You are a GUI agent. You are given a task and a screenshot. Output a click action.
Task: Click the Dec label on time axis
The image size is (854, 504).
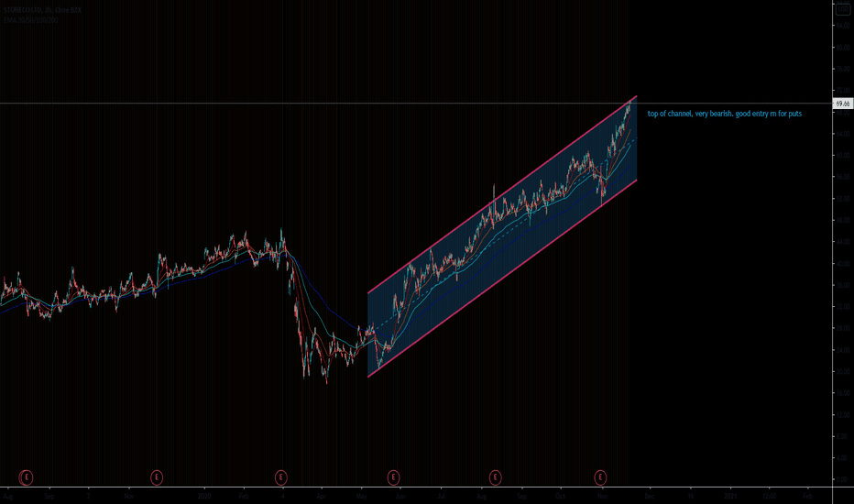tap(650, 497)
